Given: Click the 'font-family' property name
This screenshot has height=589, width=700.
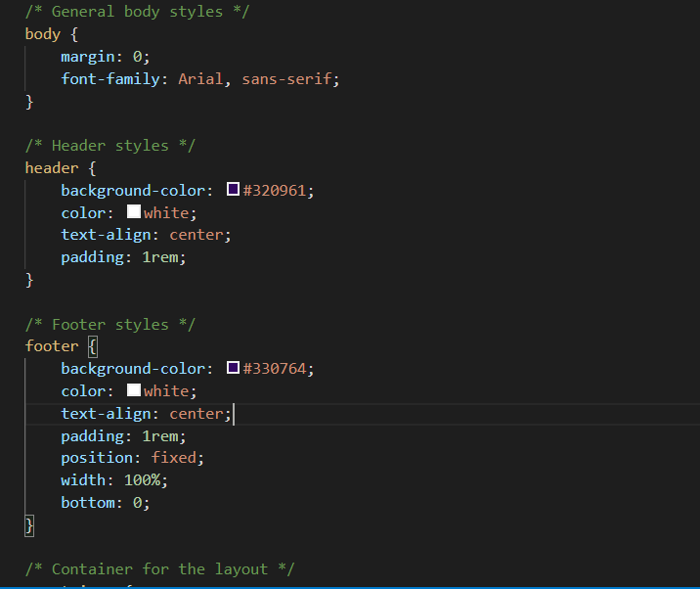Looking at the screenshot, I should click(x=110, y=79).
